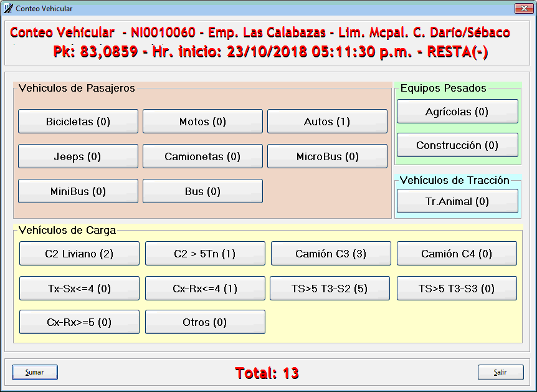Viewport: 537px width, 392px height.
Task: Select Agrícolas (0) heavy equipment button
Action: [457, 112]
